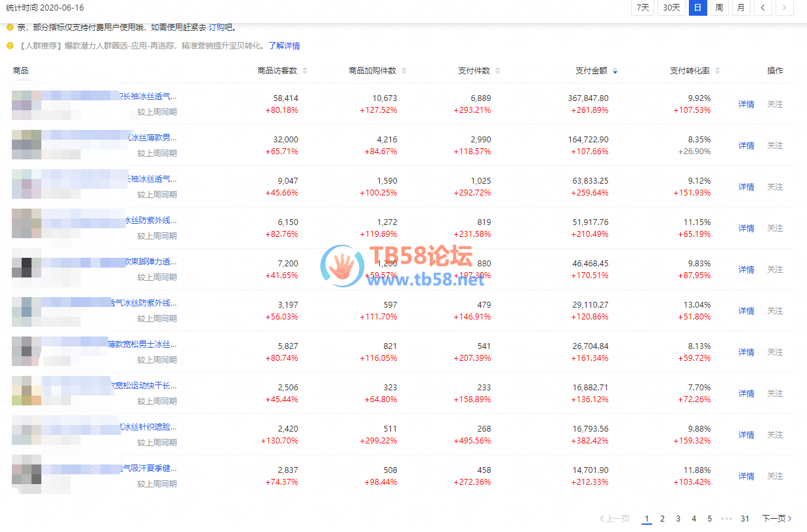Click 关注 for row with 63,833.25

[775, 187]
